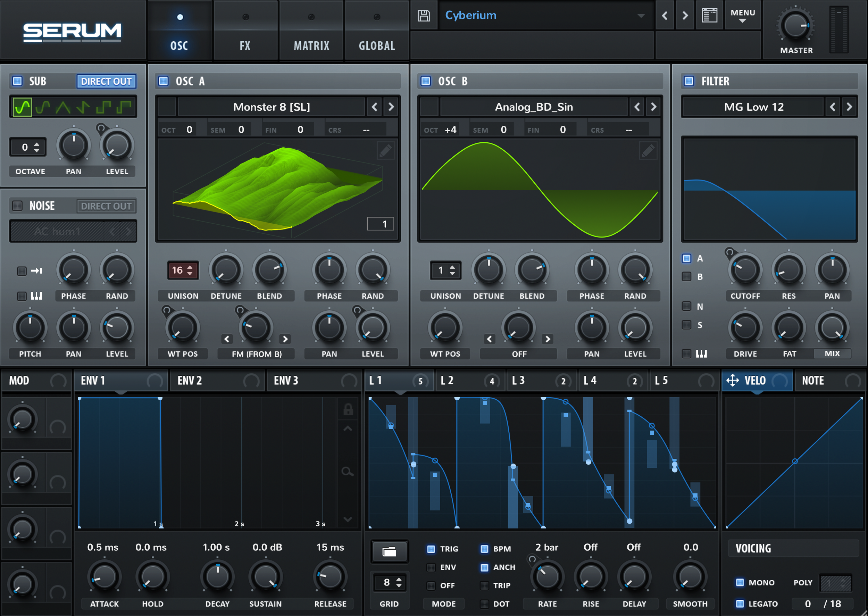
Task: Open the Analog_BD_Sin wavetable selector
Action: tap(534, 107)
